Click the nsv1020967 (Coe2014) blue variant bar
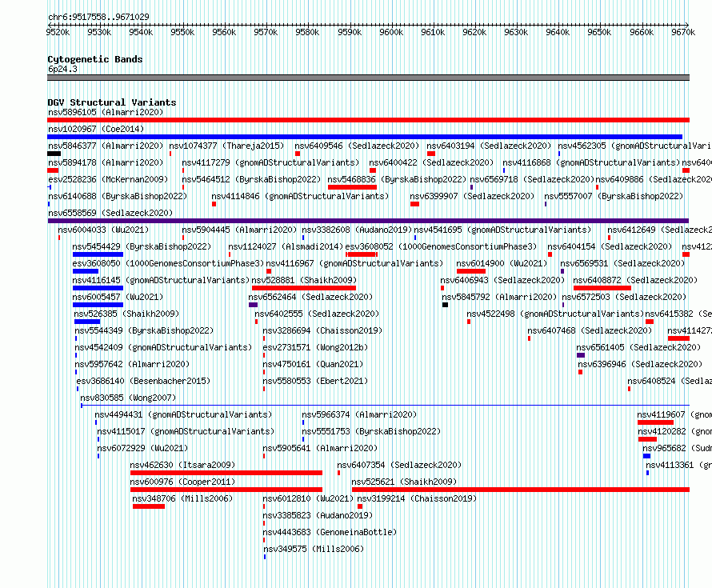Image resolution: width=712 pixels, height=588 pixels. point(365,137)
